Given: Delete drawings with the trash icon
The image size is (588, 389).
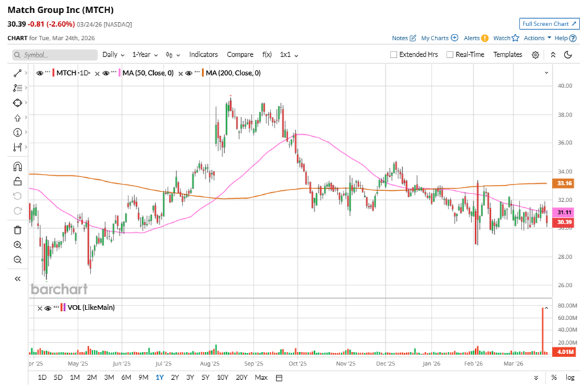Looking at the screenshot, I should pyautogui.click(x=18, y=230).
